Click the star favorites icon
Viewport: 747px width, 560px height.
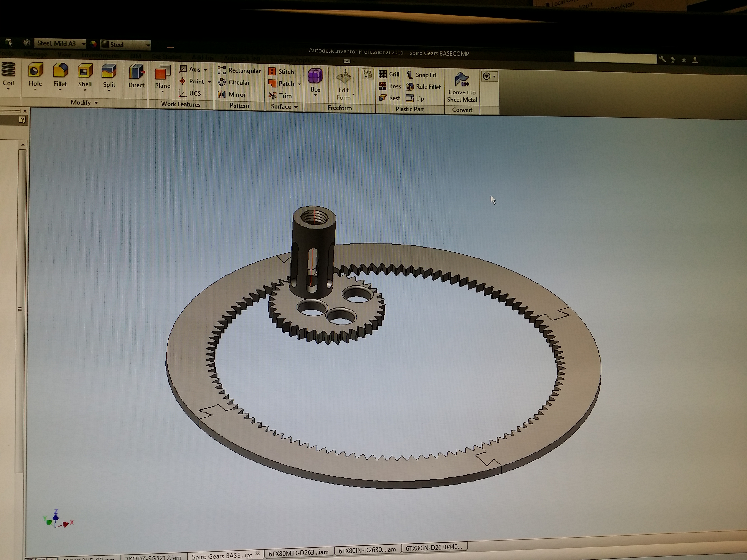pyautogui.click(x=684, y=60)
